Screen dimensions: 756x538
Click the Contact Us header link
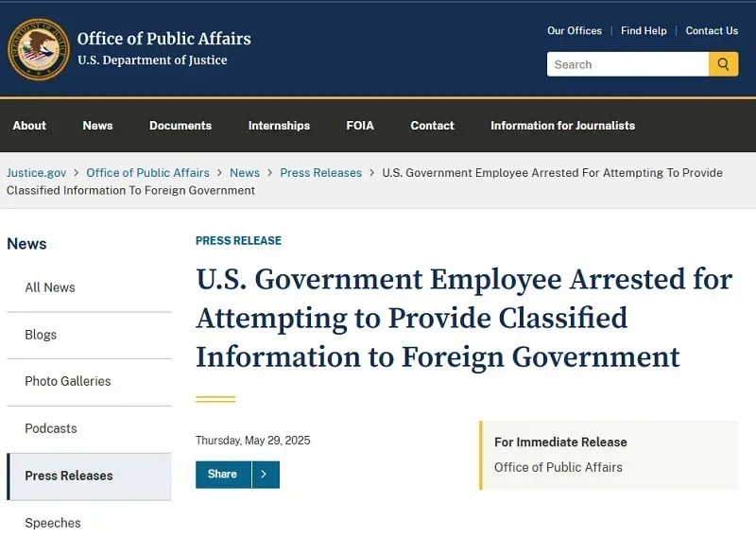712,31
